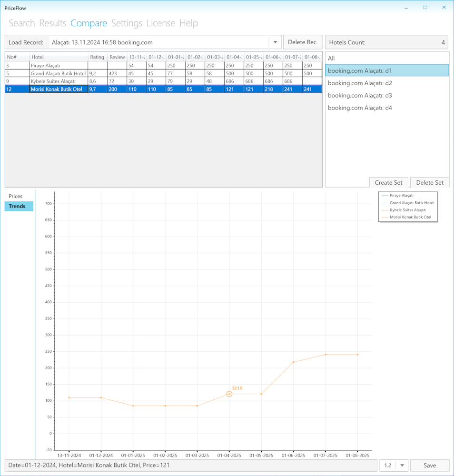Open the 1.2 scale dropdown arrow

tap(402, 466)
